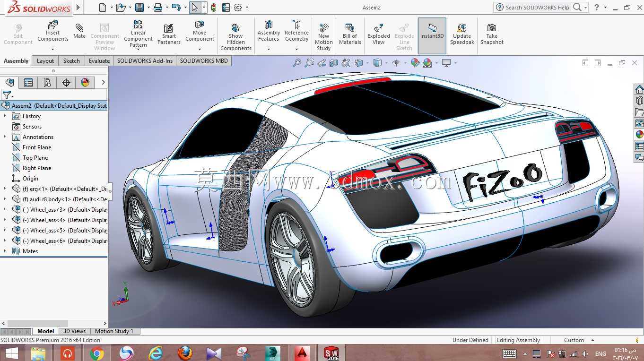
Task: Expand the Mates folder node
Action: 5,251
